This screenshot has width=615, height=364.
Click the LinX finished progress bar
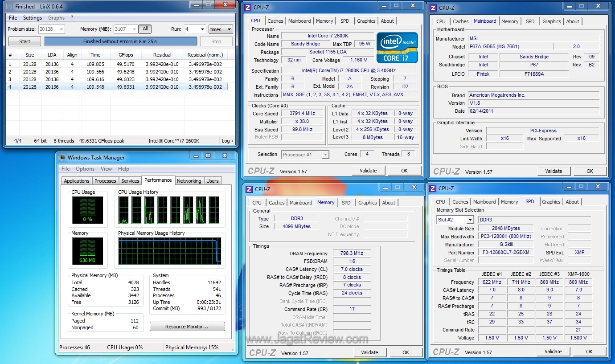[120, 41]
